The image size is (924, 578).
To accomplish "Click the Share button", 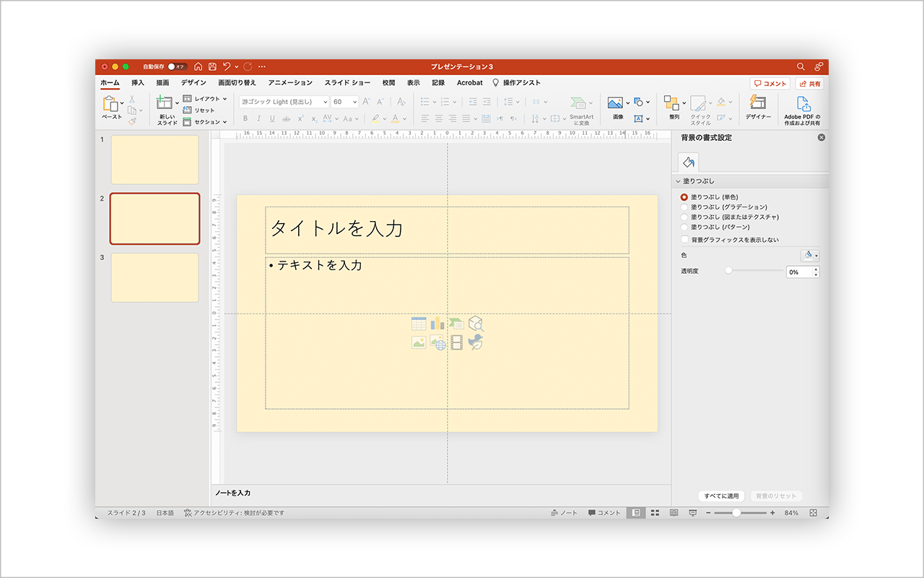I will point(809,84).
